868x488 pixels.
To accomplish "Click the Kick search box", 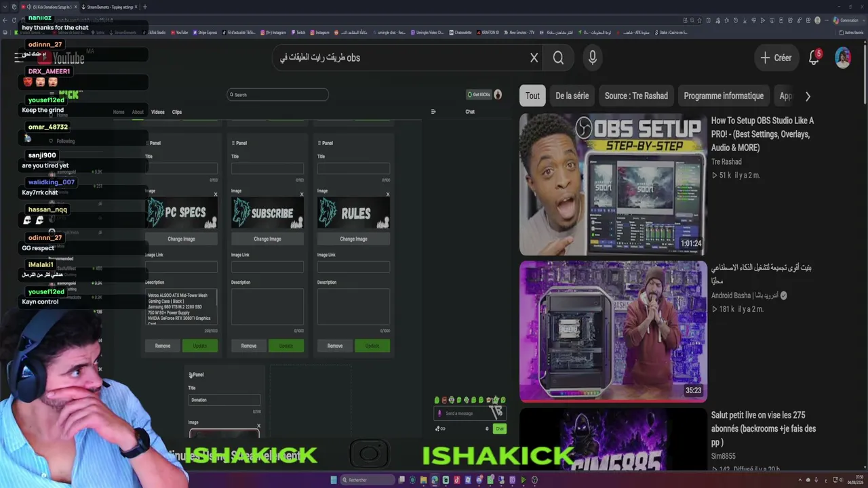I will tap(277, 95).
